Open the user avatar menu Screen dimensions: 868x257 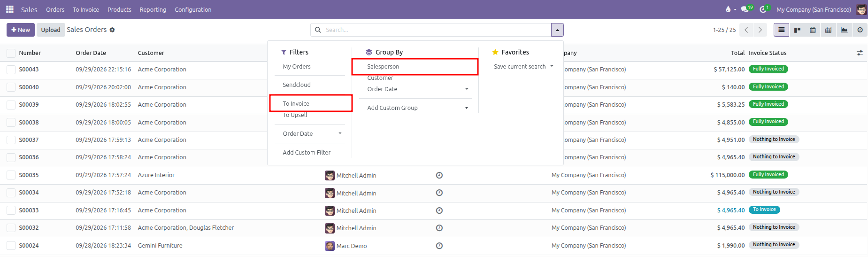[x=861, y=9]
